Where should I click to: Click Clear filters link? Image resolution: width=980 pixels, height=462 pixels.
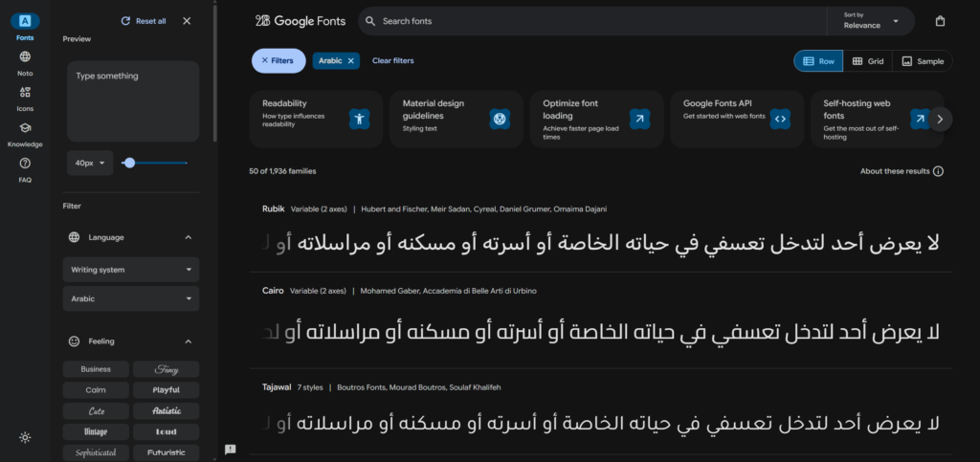tap(393, 60)
